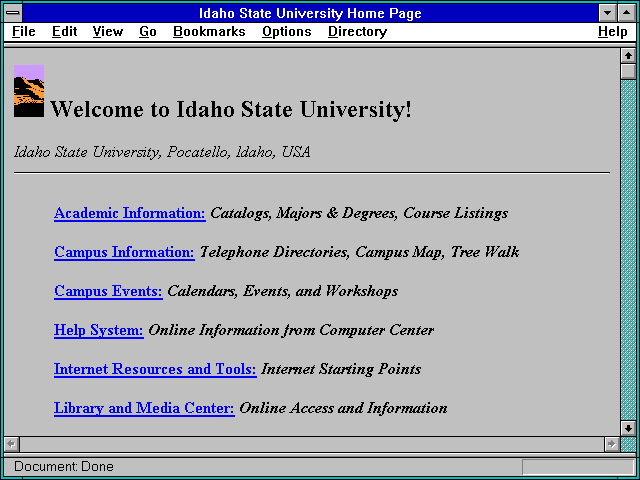
Task: Open the Bookmarks menu
Action: pyautogui.click(x=209, y=32)
